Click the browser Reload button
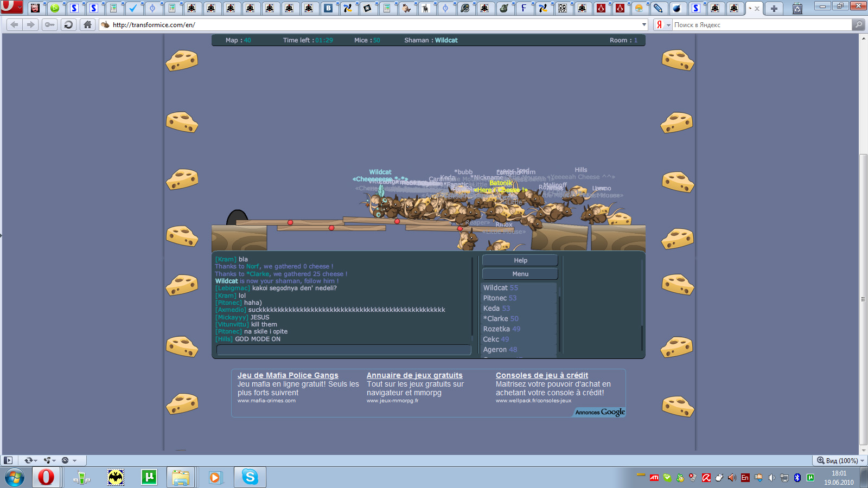868x488 pixels. click(x=68, y=25)
